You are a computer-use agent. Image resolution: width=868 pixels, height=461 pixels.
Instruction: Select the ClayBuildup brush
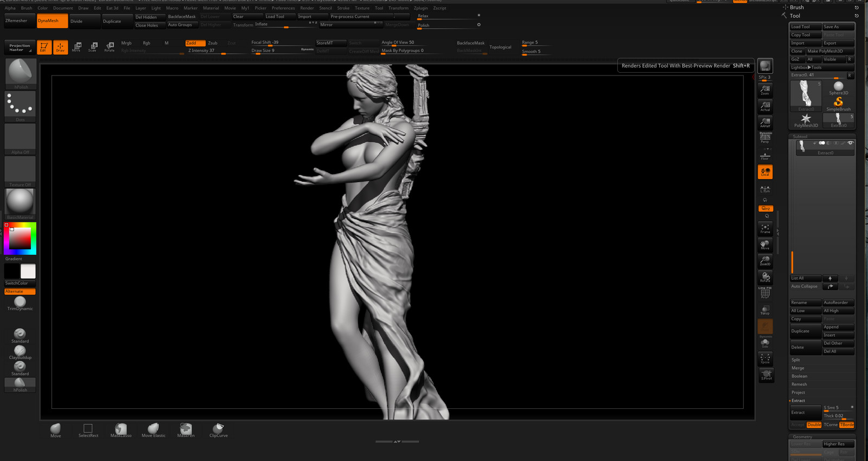(20, 353)
